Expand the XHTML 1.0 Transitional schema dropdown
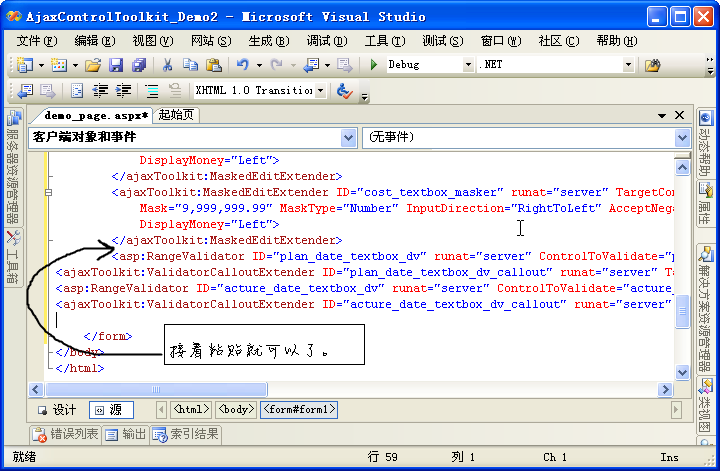The height and width of the screenshot is (471, 720). click(320, 91)
